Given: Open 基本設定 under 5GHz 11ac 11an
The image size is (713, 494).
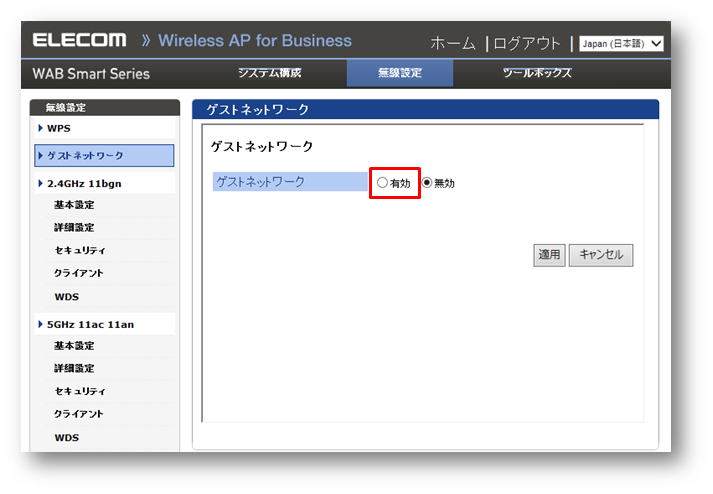Looking at the screenshot, I should 74,346.
